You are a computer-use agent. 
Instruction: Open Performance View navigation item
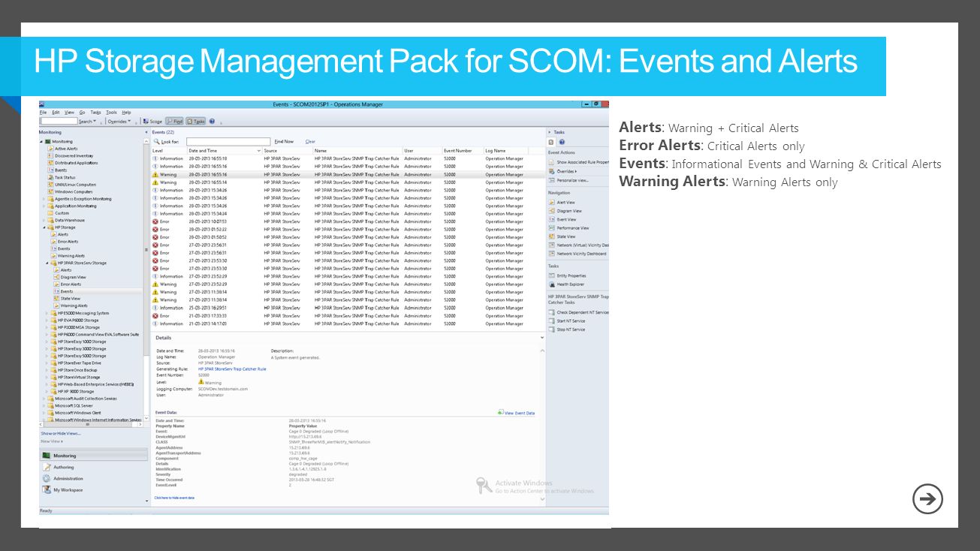click(x=568, y=228)
